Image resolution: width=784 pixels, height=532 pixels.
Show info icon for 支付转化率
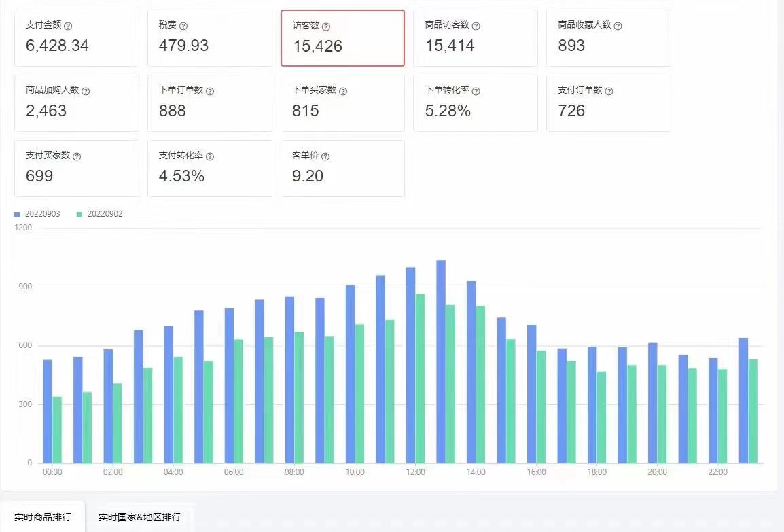pos(210,156)
